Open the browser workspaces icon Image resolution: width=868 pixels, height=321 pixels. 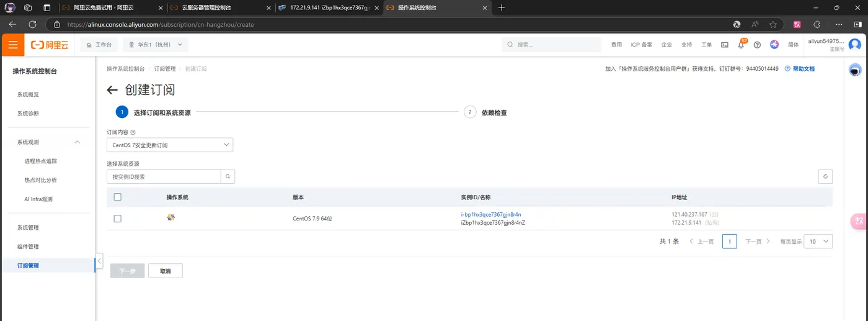coord(28,7)
